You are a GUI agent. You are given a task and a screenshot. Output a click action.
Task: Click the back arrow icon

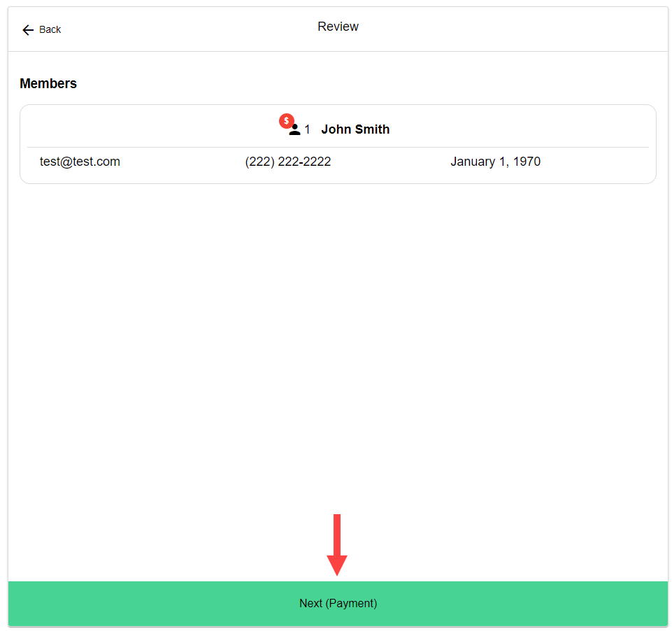point(28,29)
